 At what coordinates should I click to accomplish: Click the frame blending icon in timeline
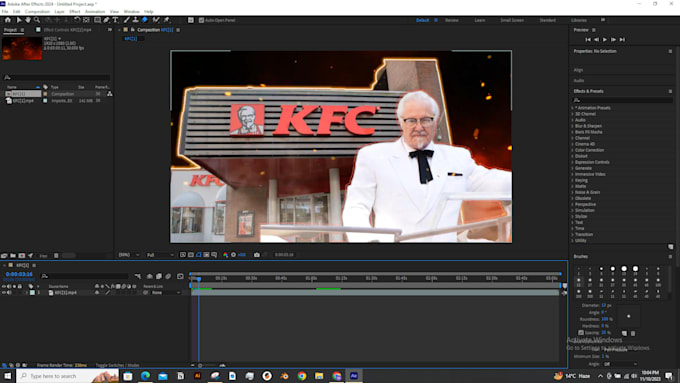(x=159, y=276)
